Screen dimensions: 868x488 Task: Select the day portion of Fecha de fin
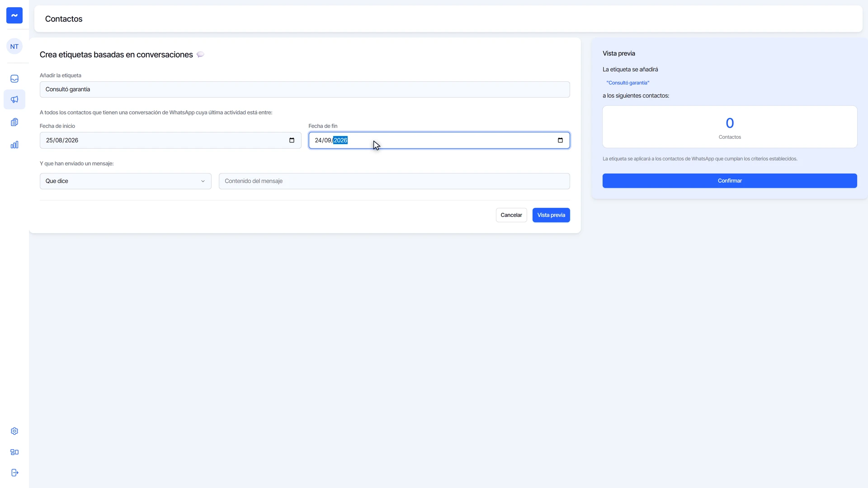318,140
